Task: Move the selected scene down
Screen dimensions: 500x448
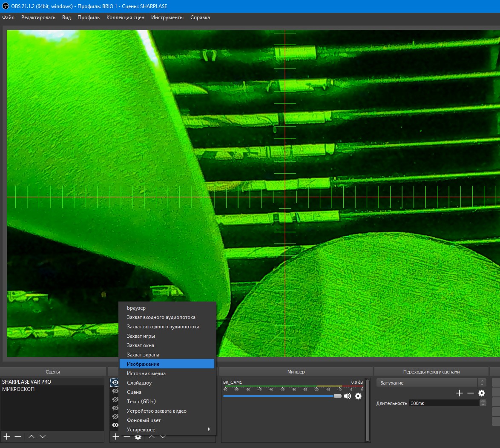Action: tap(43, 437)
